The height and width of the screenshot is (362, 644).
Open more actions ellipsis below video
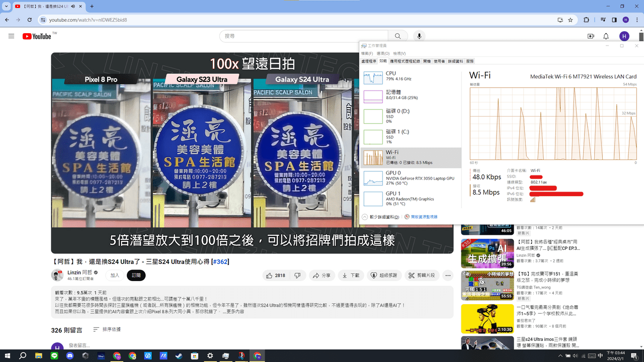[x=448, y=276]
